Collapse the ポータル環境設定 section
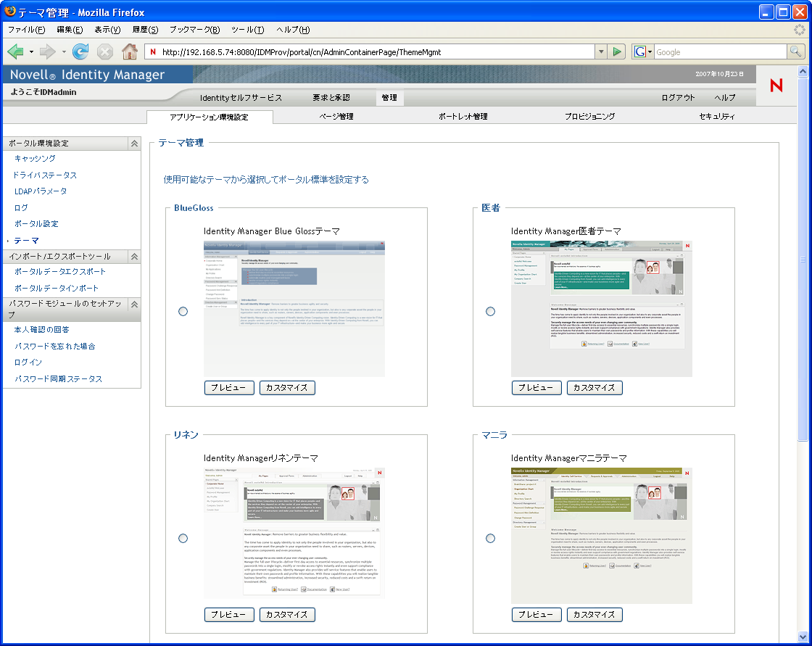Screen dimensions: 812x646 pos(134,144)
